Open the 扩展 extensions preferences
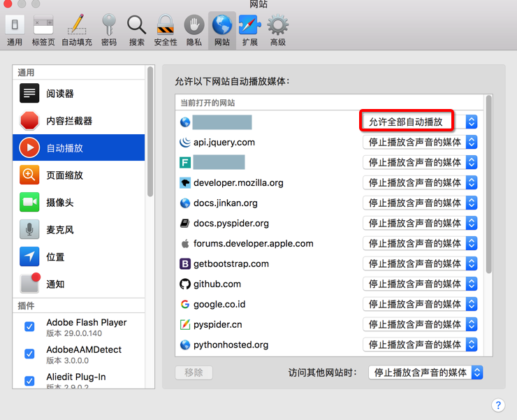 click(249, 30)
